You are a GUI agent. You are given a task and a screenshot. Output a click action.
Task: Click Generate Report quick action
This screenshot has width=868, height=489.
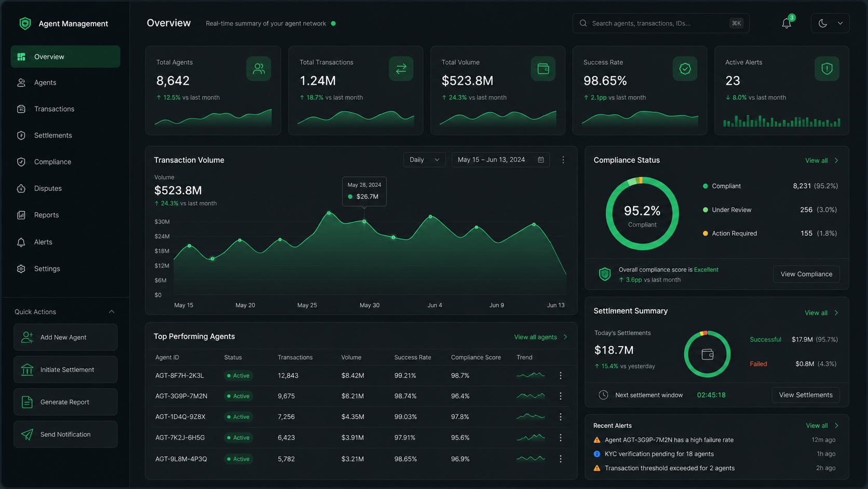tap(65, 402)
